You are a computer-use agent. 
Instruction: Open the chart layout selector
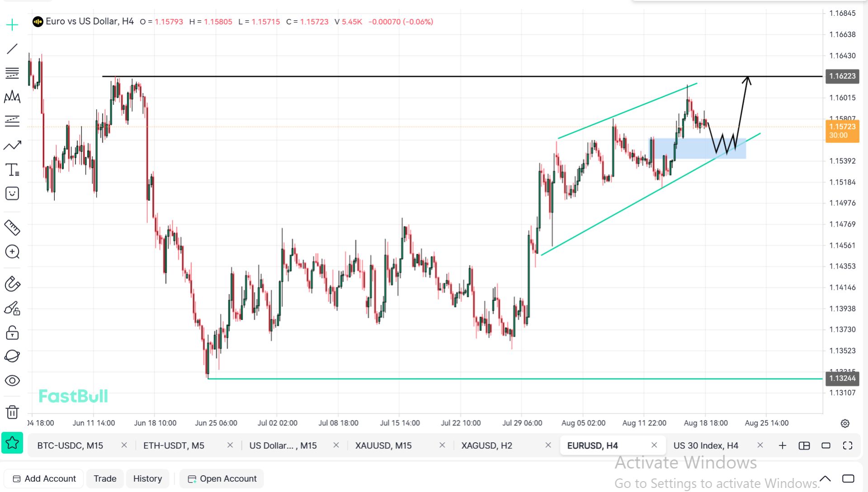tap(804, 445)
